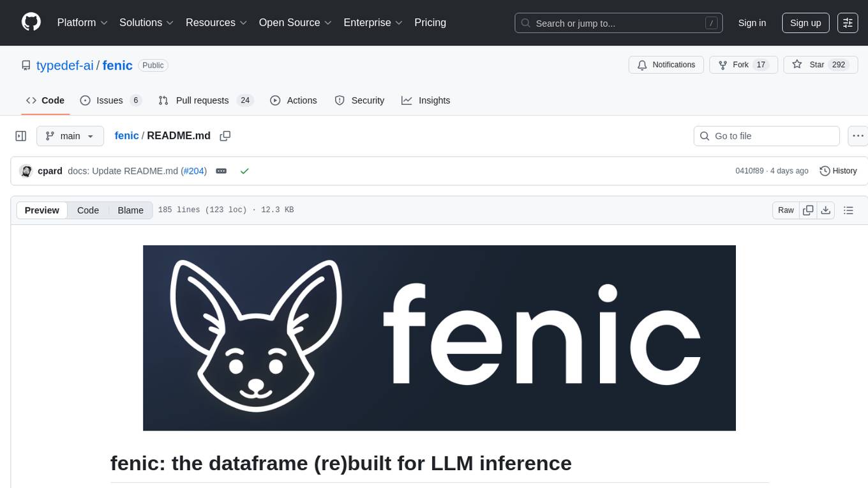Click the Raw file button
The height and width of the screenshot is (488, 868).
786,210
